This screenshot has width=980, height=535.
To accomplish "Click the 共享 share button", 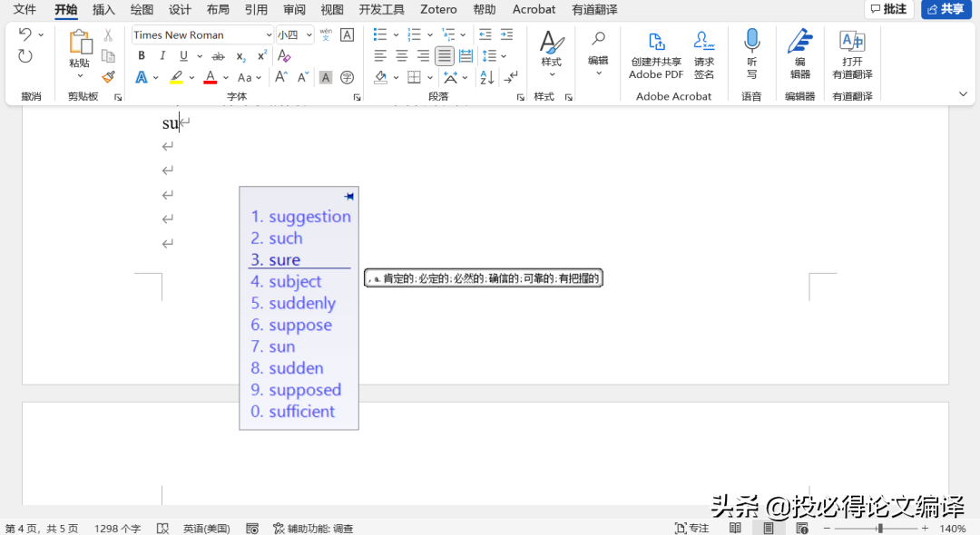I will (x=946, y=9).
